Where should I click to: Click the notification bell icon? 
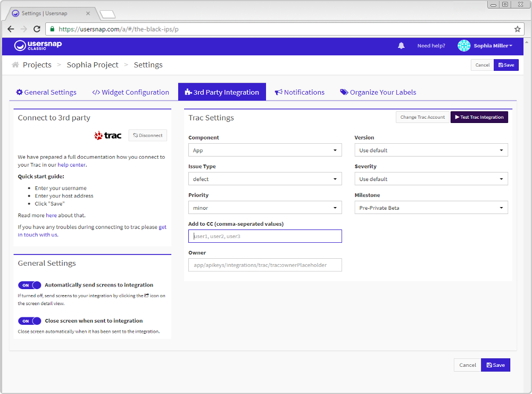pyautogui.click(x=401, y=46)
